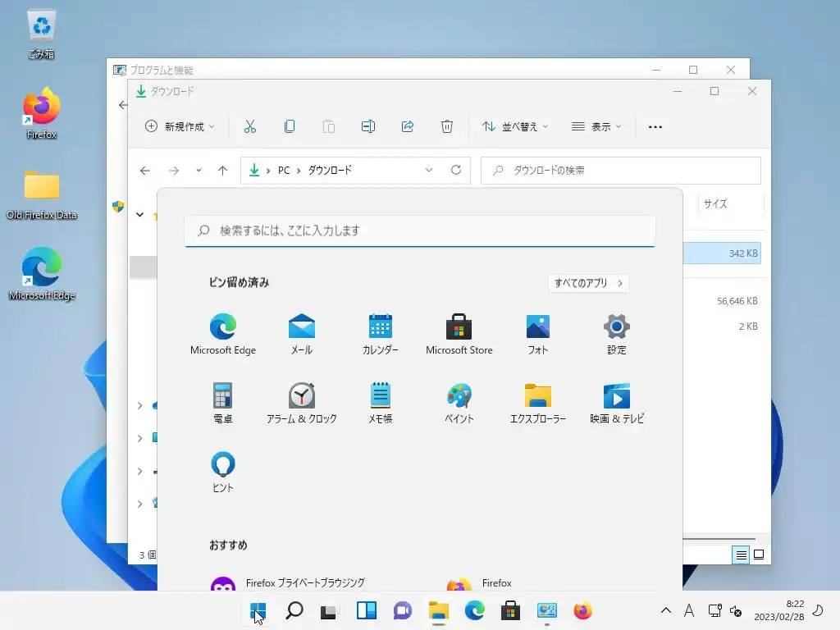Image resolution: width=840 pixels, height=630 pixels.
Task: Open the ヒント tips app
Action: pos(223,472)
